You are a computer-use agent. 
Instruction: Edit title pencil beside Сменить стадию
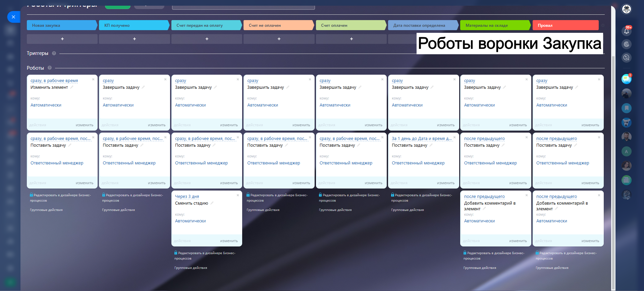[x=212, y=203]
